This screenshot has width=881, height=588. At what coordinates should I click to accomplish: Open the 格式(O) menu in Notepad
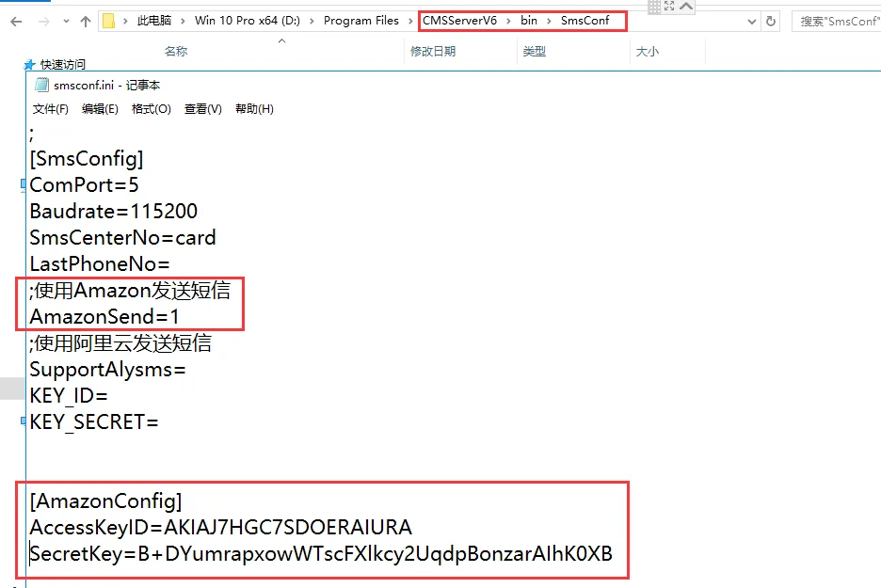[152, 108]
